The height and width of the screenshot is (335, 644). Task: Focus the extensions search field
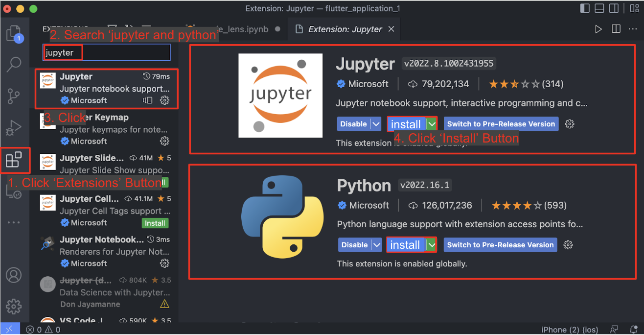pos(107,52)
